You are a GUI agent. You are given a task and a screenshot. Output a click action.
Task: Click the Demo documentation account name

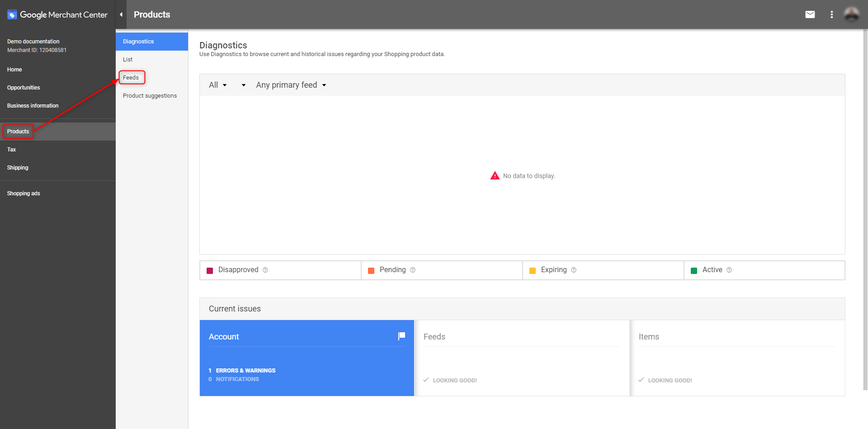(x=33, y=42)
